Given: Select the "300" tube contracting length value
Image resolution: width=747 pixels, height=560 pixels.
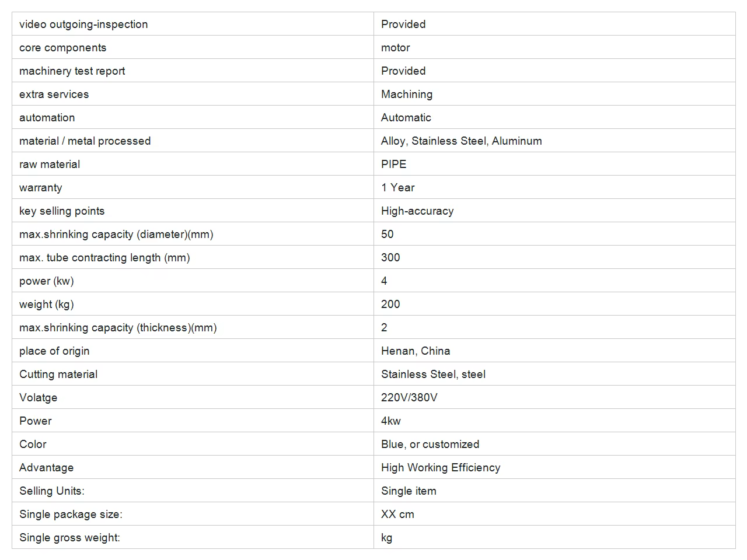Looking at the screenshot, I should 390,257.
